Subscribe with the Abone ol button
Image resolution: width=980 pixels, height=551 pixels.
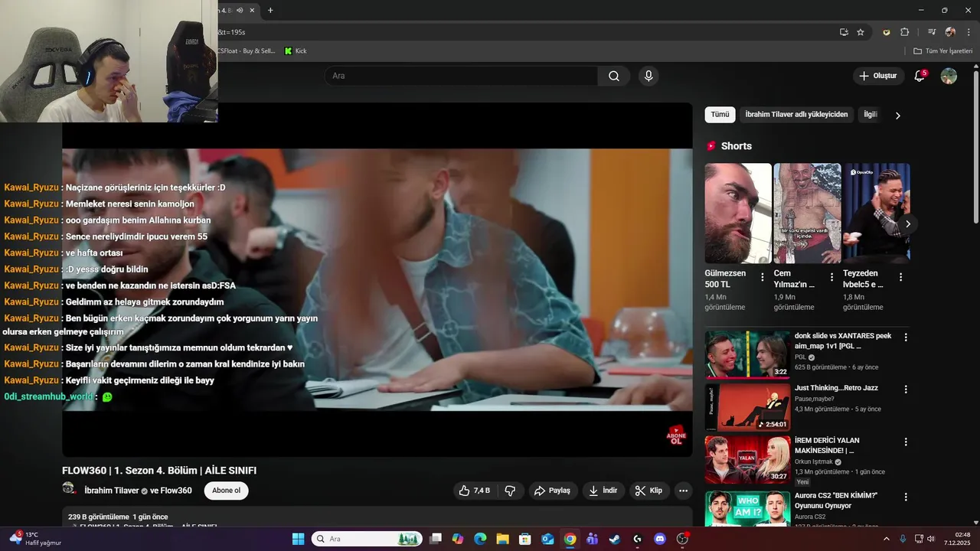coord(226,491)
